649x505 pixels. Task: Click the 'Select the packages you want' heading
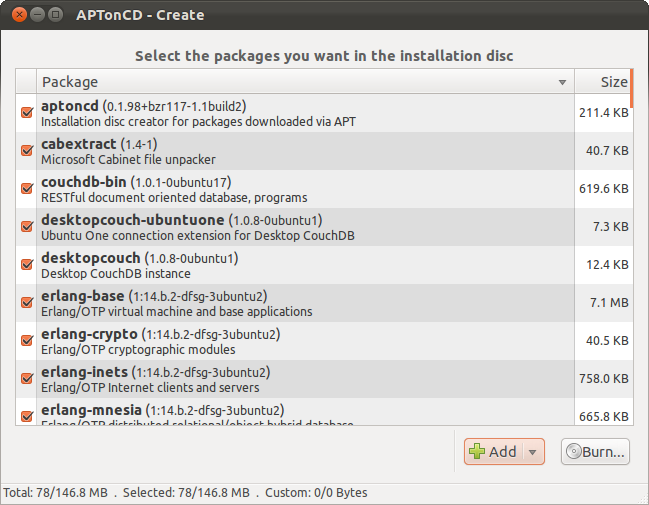(x=324, y=56)
